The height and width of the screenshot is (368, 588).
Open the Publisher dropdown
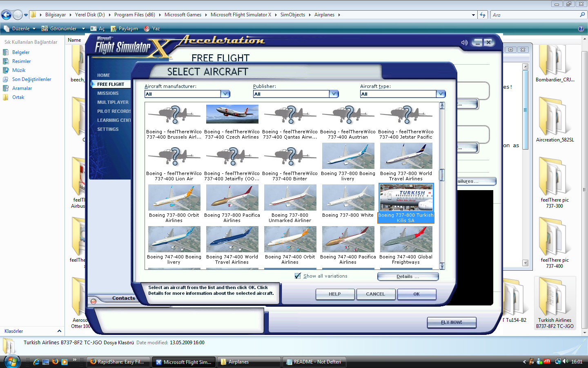(334, 94)
